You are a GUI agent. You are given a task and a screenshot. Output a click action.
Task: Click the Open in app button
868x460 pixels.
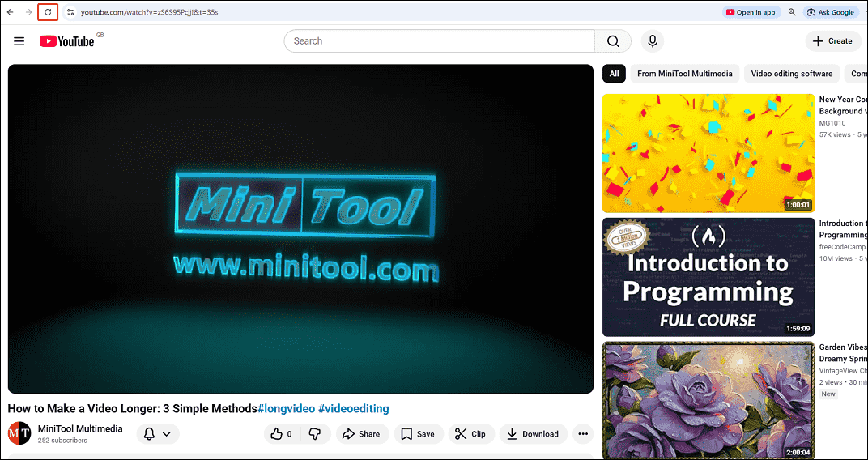tap(751, 12)
